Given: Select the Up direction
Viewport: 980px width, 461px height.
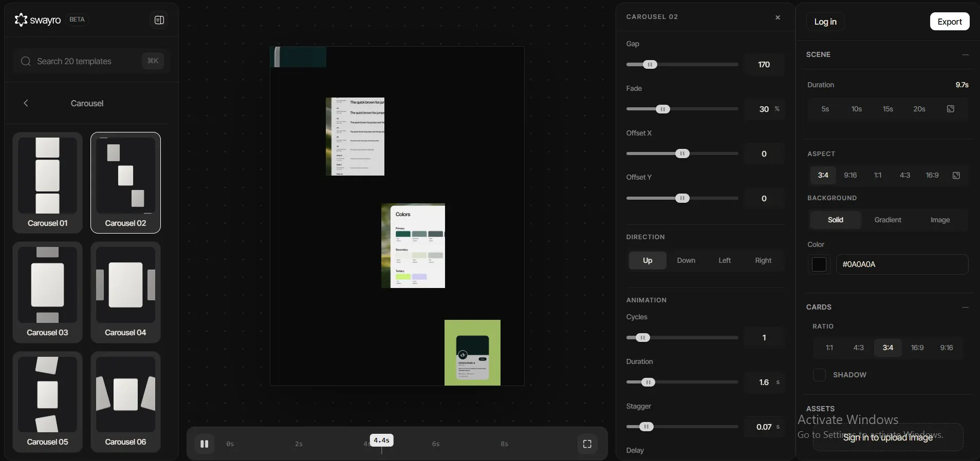Looking at the screenshot, I should point(648,260).
